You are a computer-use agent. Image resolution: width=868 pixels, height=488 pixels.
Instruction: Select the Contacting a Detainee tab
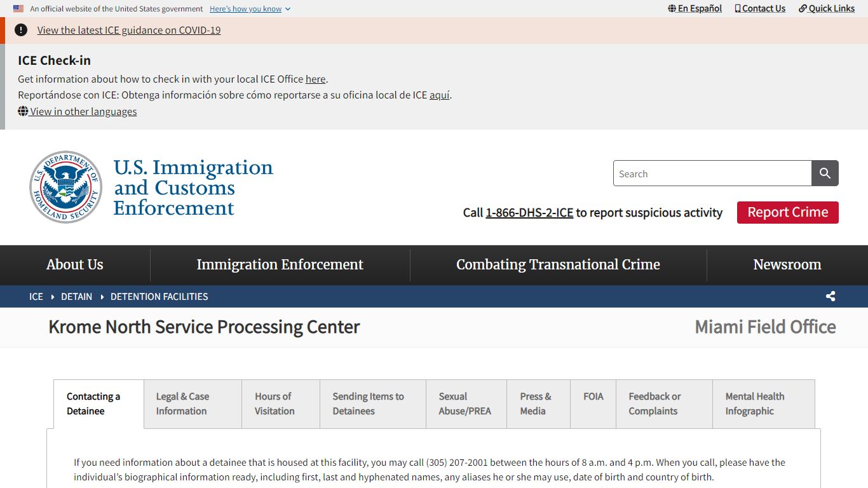point(98,403)
